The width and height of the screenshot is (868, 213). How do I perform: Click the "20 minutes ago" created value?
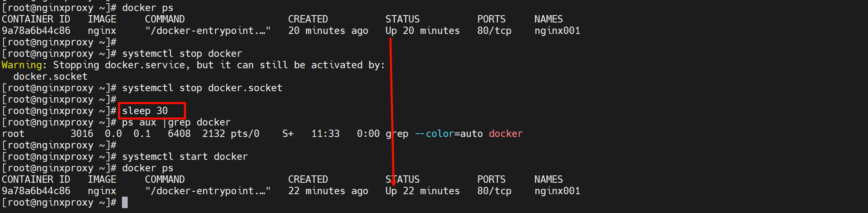(x=328, y=31)
